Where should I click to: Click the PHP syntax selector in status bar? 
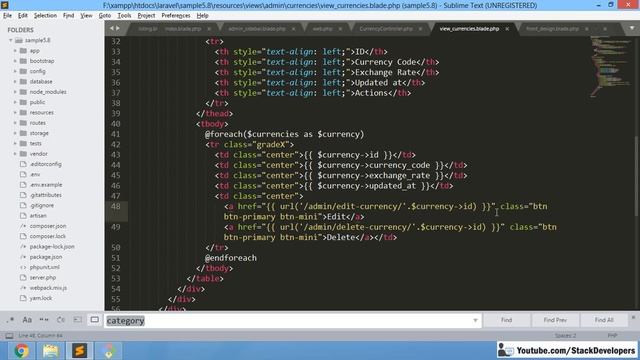(612, 336)
